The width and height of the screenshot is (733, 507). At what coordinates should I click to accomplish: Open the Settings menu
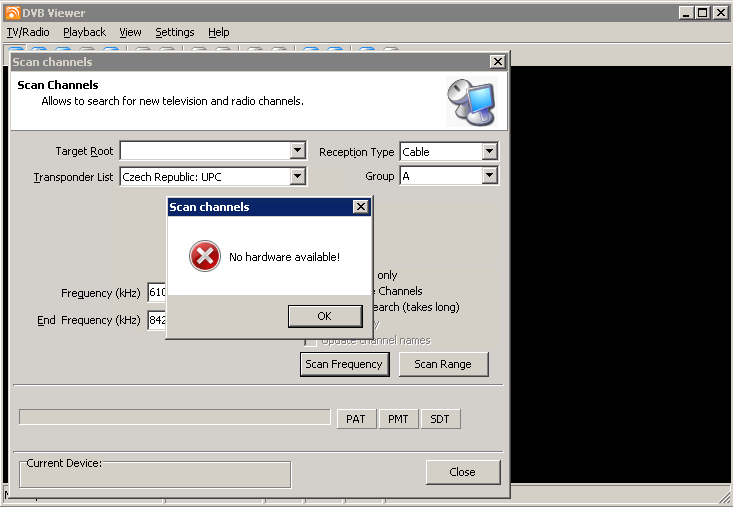pyautogui.click(x=175, y=32)
